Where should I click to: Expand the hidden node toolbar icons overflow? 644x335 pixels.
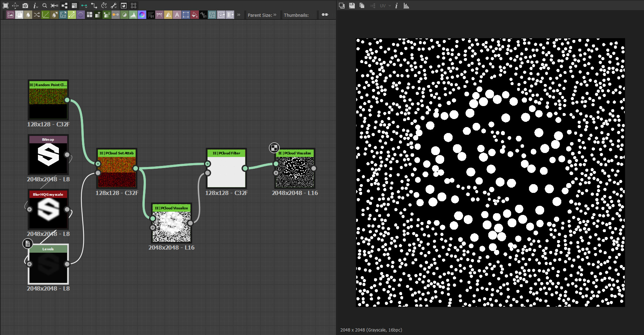239,15
